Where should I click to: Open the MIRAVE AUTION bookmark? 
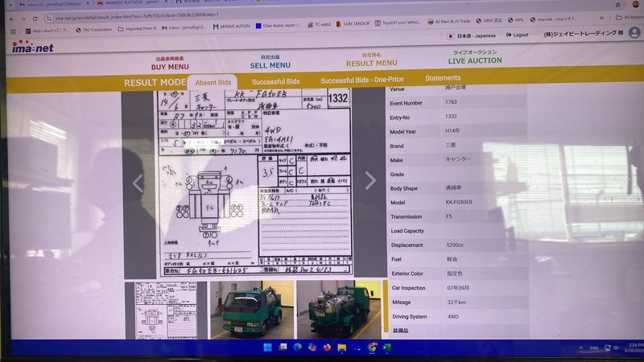click(x=233, y=27)
